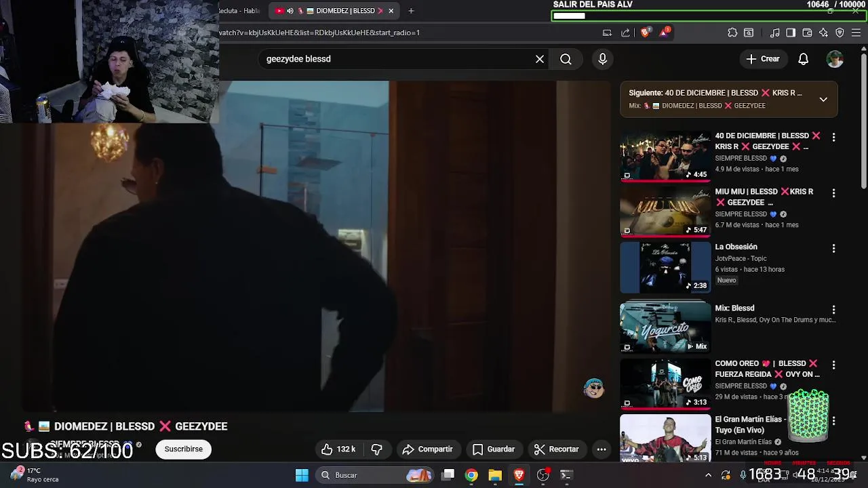Play El Gran Martín Elías thumbnail
868x488 pixels.
click(x=665, y=439)
